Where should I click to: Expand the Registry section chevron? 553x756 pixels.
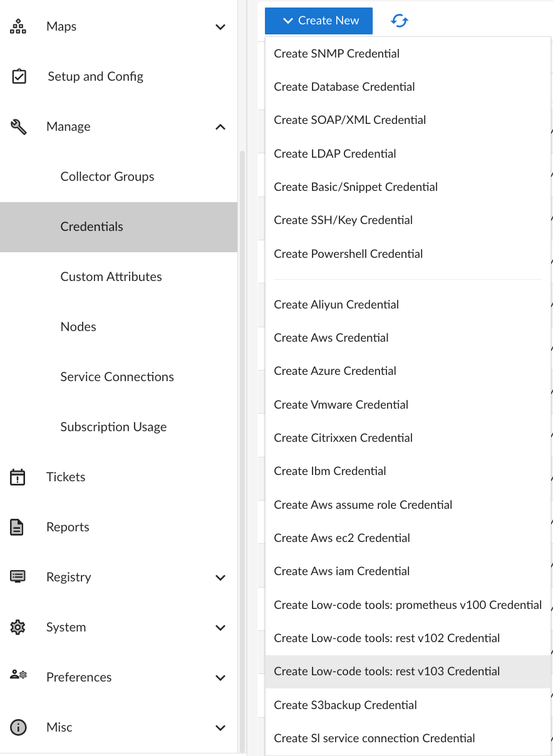click(x=220, y=578)
